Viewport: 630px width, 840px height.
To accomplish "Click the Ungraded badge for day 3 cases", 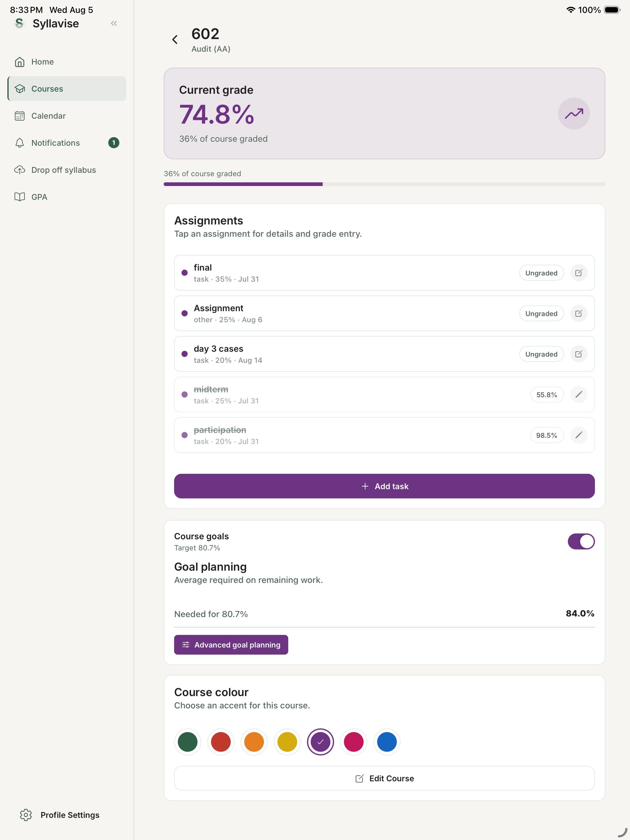I will pyautogui.click(x=541, y=354).
